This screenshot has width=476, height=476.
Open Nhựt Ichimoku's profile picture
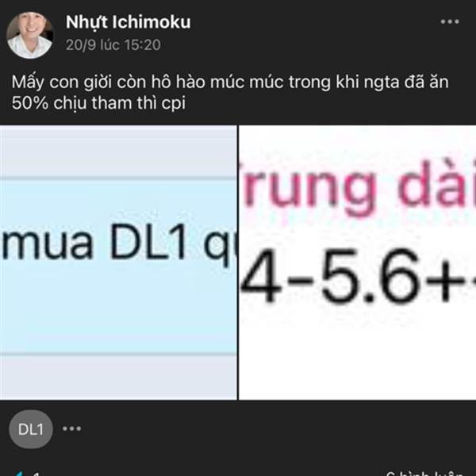[30, 35]
